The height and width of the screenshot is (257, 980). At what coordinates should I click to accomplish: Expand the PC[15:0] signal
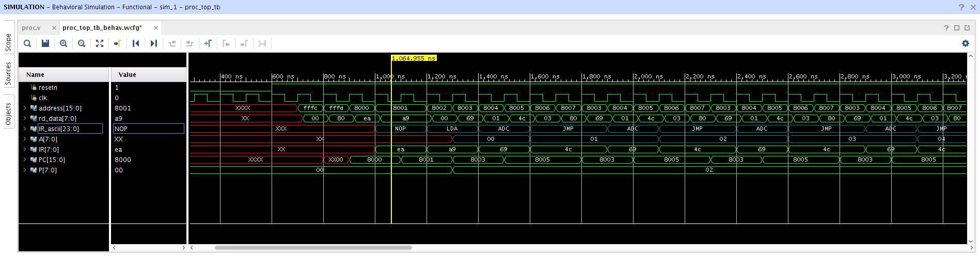pos(25,160)
